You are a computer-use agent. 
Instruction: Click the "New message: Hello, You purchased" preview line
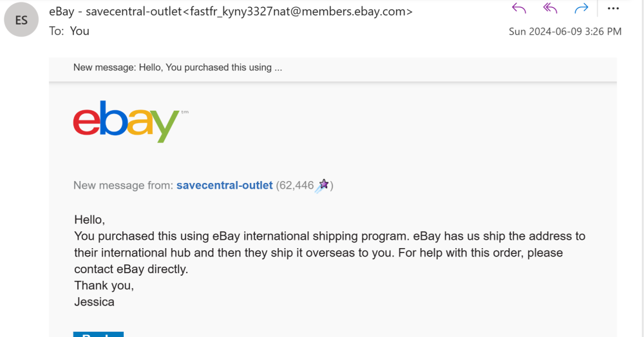coord(178,68)
